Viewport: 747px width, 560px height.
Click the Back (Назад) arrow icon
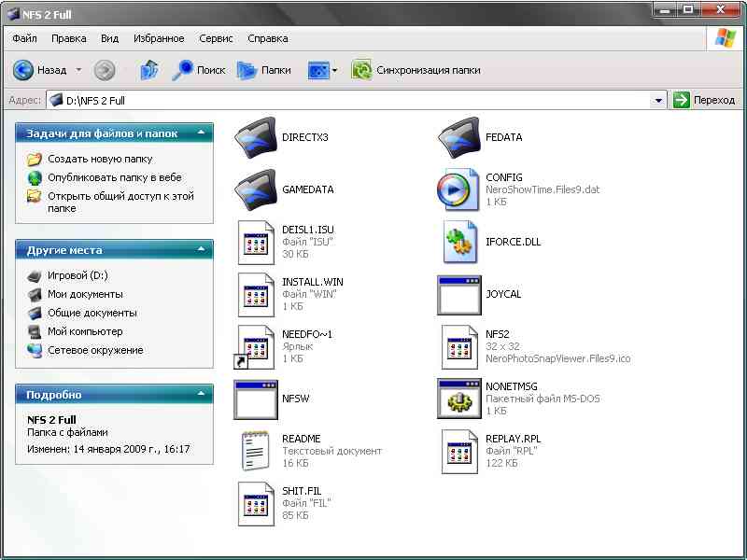coord(22,71)
